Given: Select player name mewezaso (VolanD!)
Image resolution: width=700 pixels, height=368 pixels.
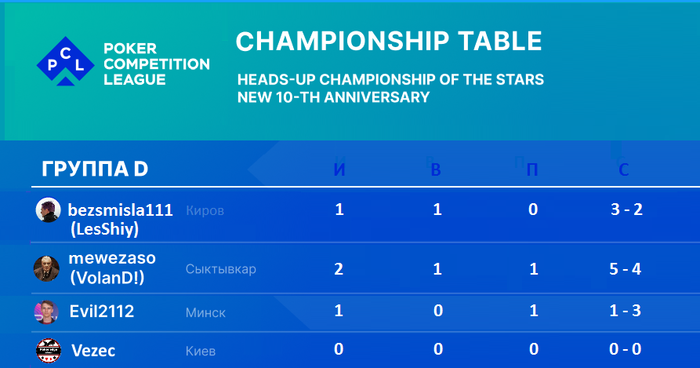Looking at the screenshot, I should click(112, 268).
